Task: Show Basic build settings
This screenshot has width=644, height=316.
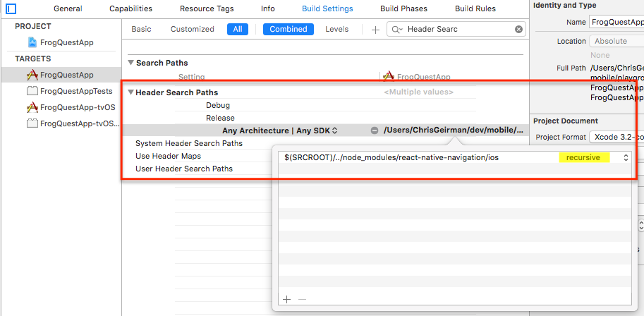Action: 141,29
